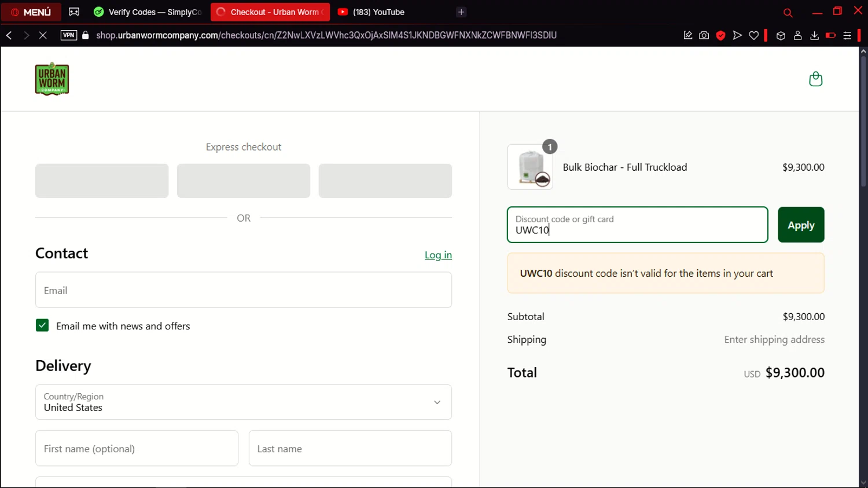Expand the Country/Region dropdown
The height and width of the screenshot is (488, 868).
244,402
